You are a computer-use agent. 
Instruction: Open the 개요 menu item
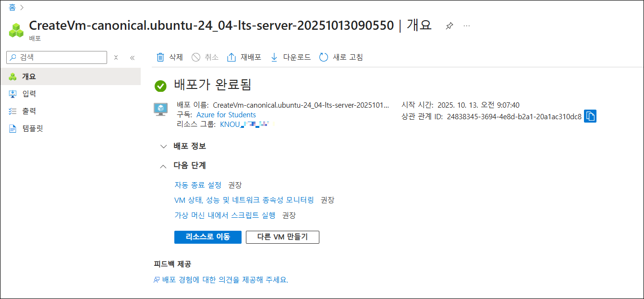click(x=70, y=76)
